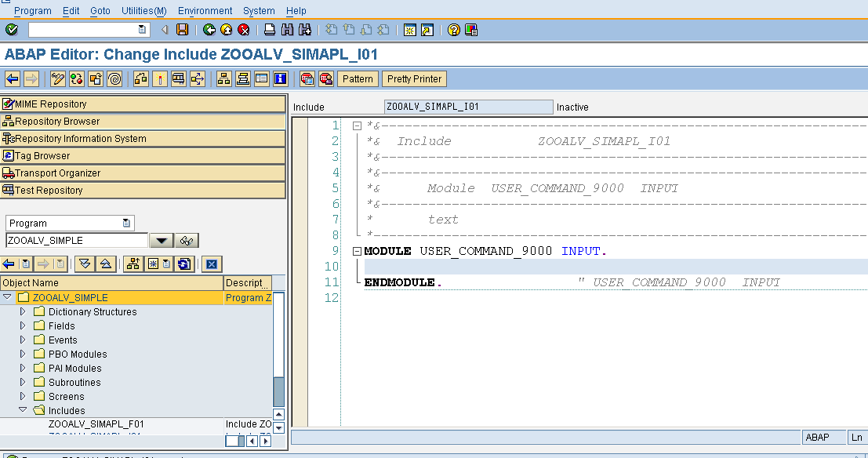Open the Environment menu

pyautogui.click(x=205, y=11)
